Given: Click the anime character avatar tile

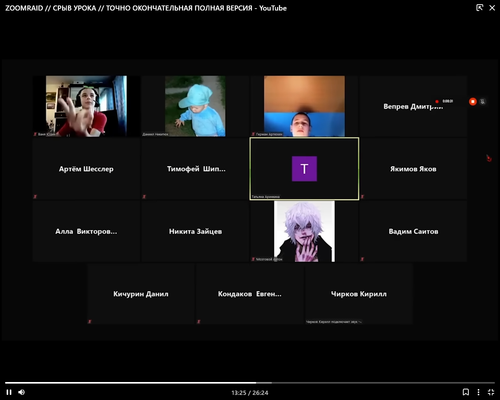Looking at the screenshot, I should (304, 231).
